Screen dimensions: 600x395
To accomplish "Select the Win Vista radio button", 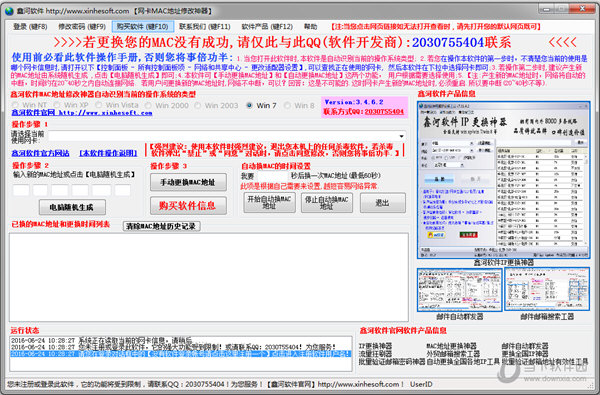I will 117,105.
